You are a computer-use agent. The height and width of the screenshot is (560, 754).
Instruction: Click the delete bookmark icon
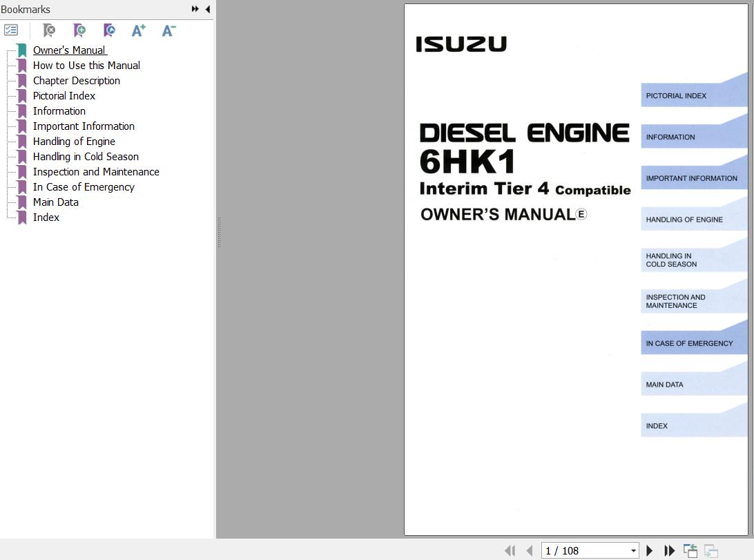[x=49, y=30]
